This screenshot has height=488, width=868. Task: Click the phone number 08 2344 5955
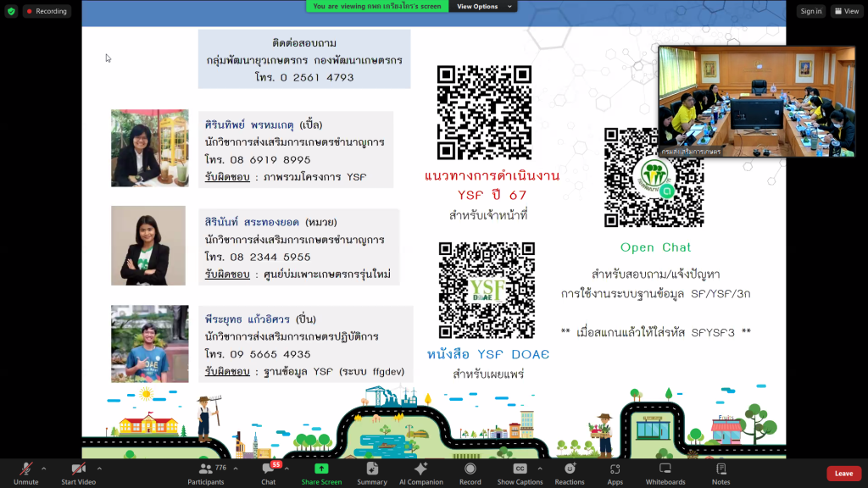pyautogui.click(x=270, y=257)
